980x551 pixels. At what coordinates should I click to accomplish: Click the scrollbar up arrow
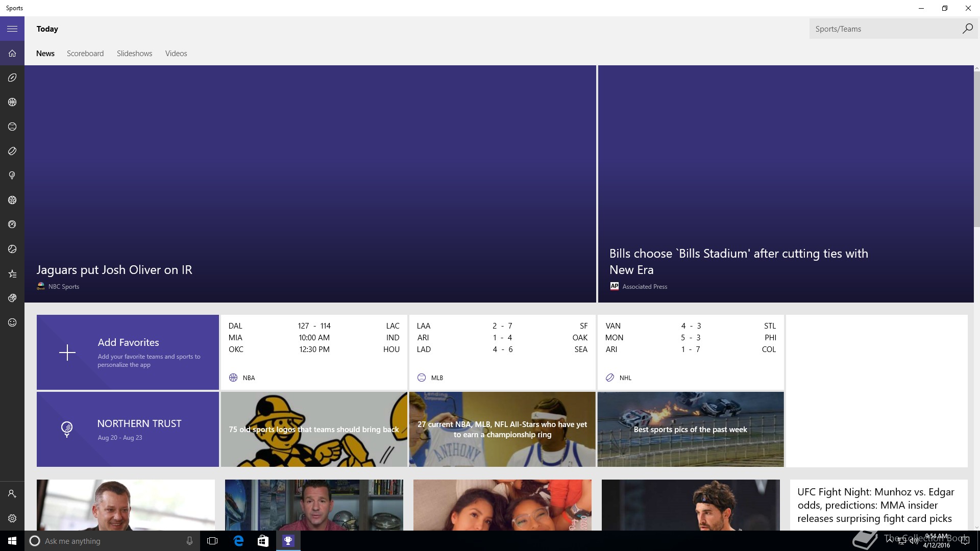click(x=977, y=68)
